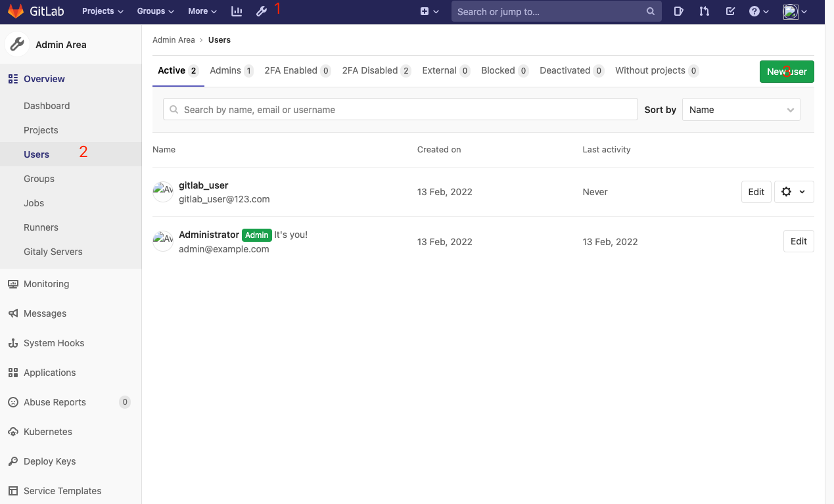Expand the Groups menu in top bar

(x=156, y=11)
